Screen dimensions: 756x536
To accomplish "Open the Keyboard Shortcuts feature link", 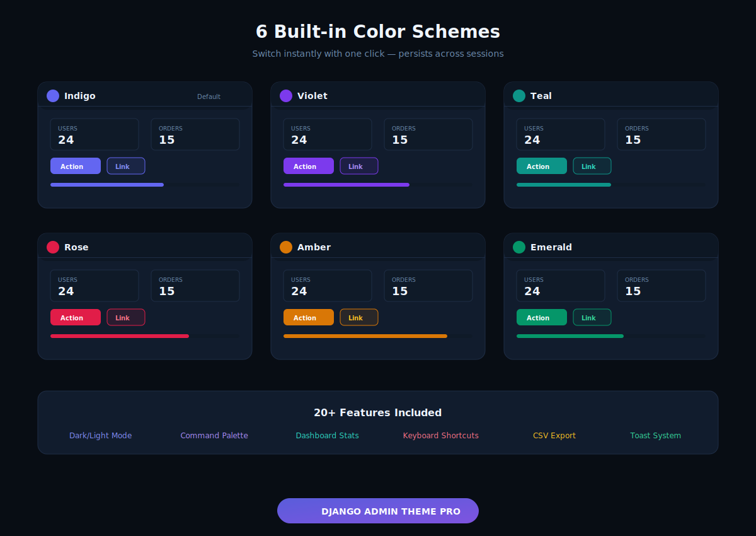I will tap(440, 435).
